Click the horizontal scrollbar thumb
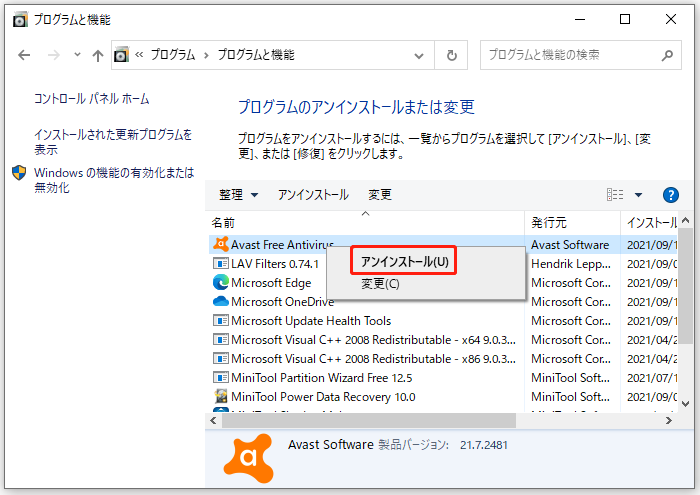 click(x=369, y=420)
